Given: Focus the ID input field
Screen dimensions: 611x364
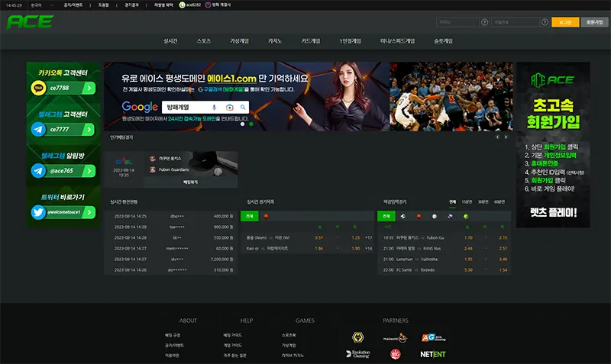Looking at the screenshot, I should [457, 22].
